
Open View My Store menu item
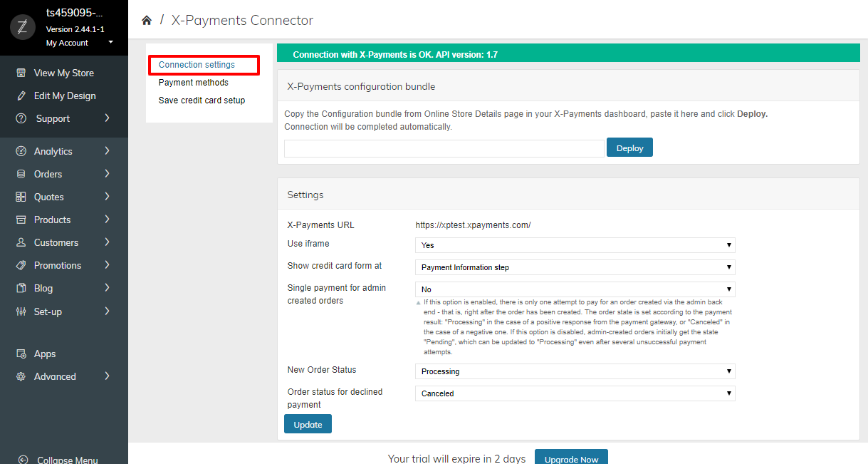tap(64, 73)
